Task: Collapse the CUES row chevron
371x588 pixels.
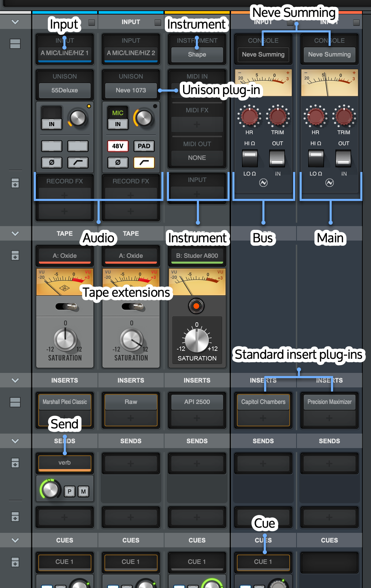Action: coord(15,540)
